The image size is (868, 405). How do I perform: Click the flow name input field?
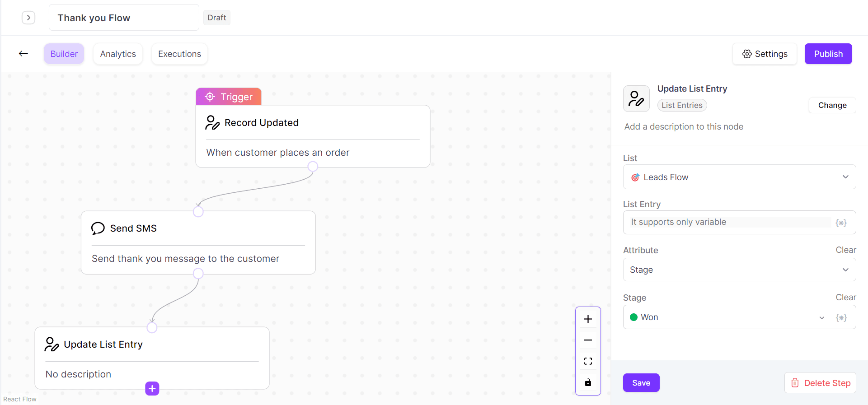[x=124, y=18]
